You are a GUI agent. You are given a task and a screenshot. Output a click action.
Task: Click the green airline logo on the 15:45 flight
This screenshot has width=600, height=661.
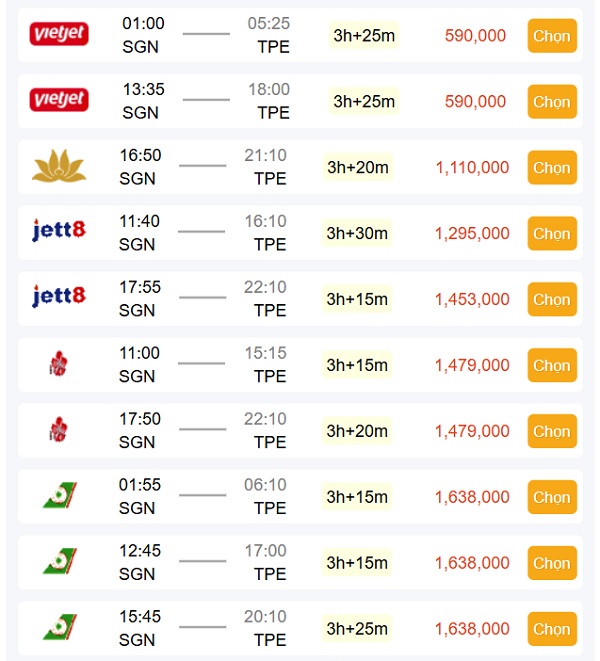59,627
